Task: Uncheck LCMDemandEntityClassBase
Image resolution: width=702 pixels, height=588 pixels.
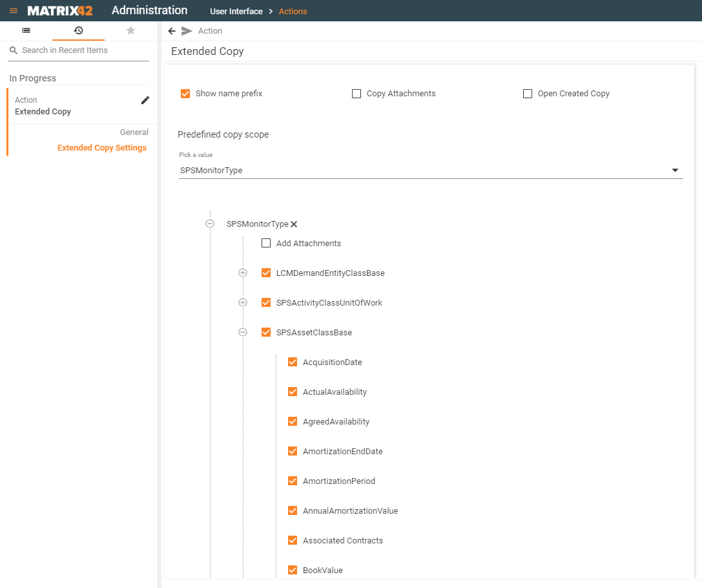Action: (266, 273)
